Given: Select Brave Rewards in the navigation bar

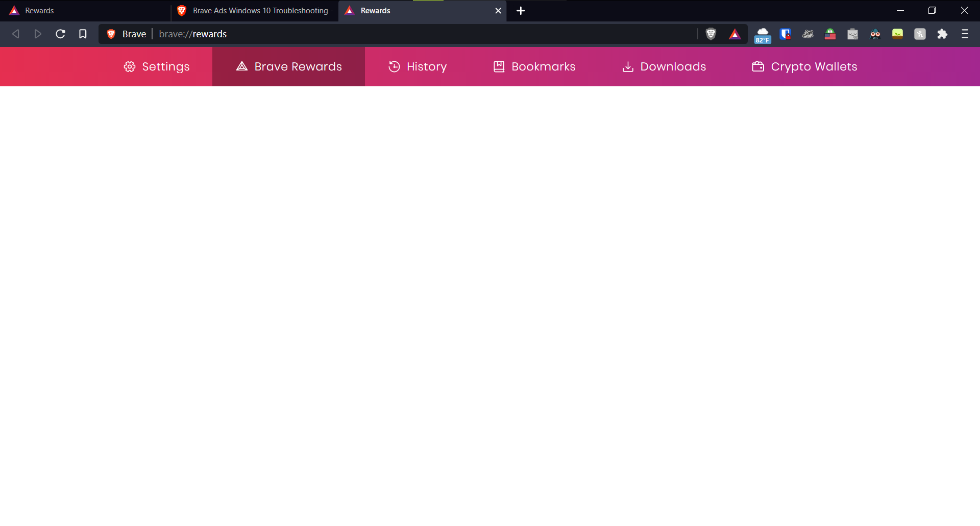Looking at the screenshot, I should click(289, 66).
